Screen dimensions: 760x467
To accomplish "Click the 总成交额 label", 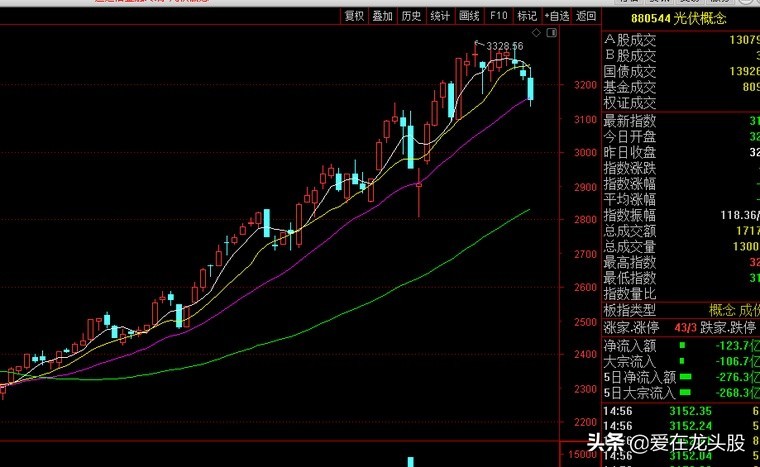I will pyautogui.click(x=629, y=231).
